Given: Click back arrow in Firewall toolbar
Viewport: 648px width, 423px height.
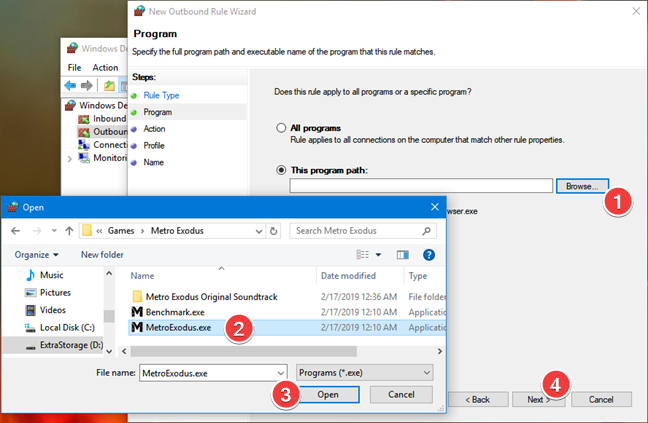Looking at the screenshot, I should 70,86.
